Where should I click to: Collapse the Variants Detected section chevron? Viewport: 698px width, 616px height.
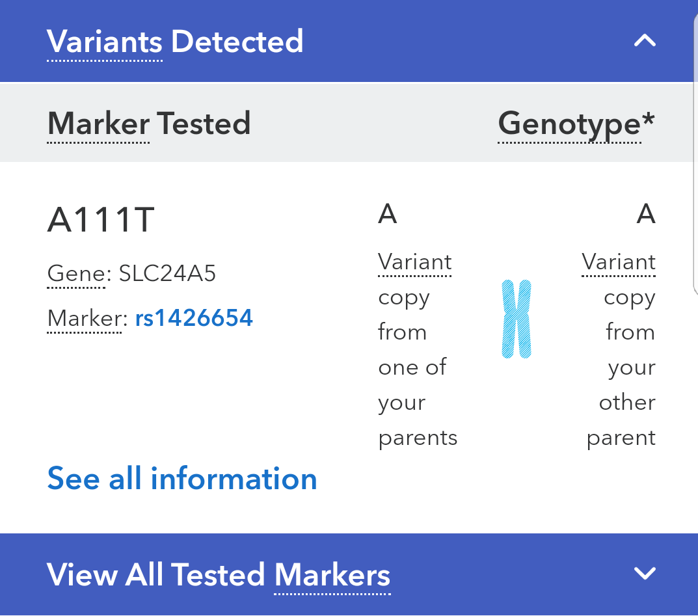tap(645, 41)
